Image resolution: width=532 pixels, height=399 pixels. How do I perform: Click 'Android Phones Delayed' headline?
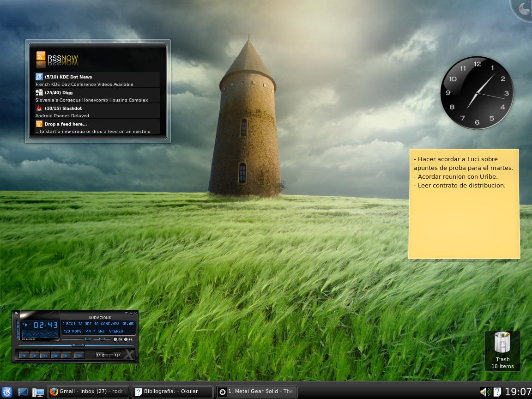(x=62, y=116)
